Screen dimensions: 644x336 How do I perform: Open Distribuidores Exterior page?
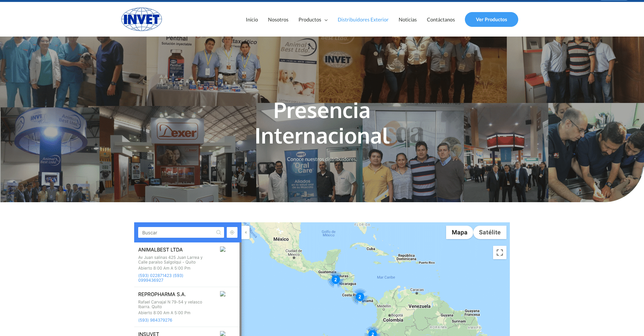363,20
